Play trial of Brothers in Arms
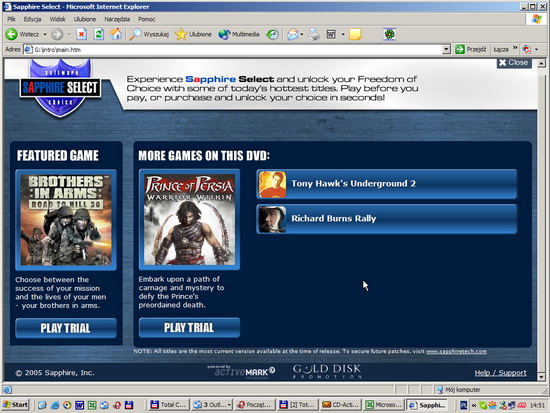The height and width of the screenshot is (413, 550). click(66, 328)
